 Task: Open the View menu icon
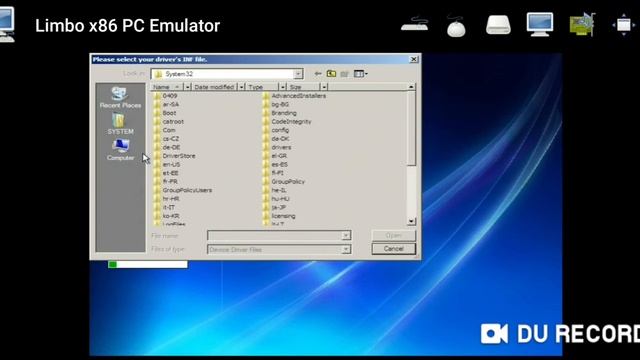tap(360, 74)
